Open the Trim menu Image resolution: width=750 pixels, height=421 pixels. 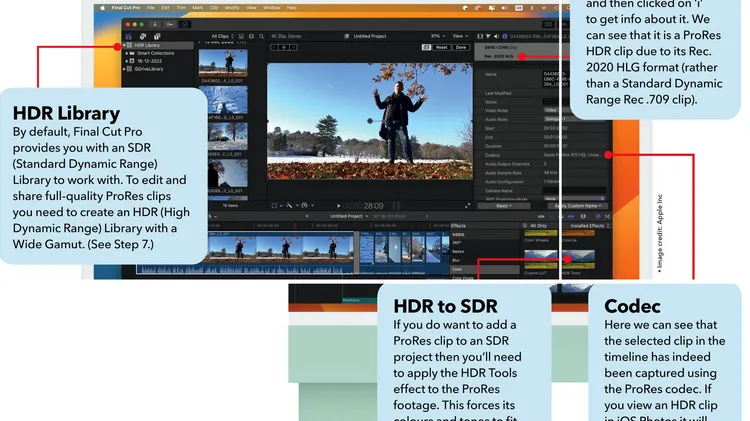181,8
